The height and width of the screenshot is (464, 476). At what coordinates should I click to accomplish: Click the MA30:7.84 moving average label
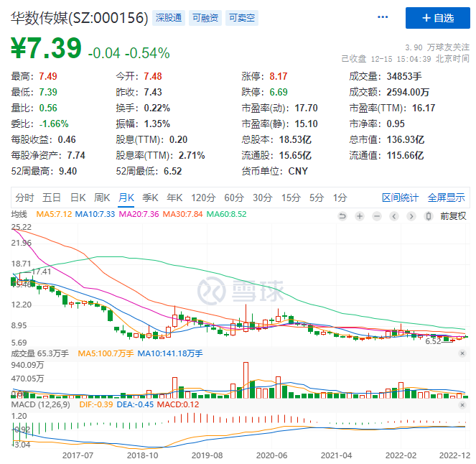coord(182,214)
